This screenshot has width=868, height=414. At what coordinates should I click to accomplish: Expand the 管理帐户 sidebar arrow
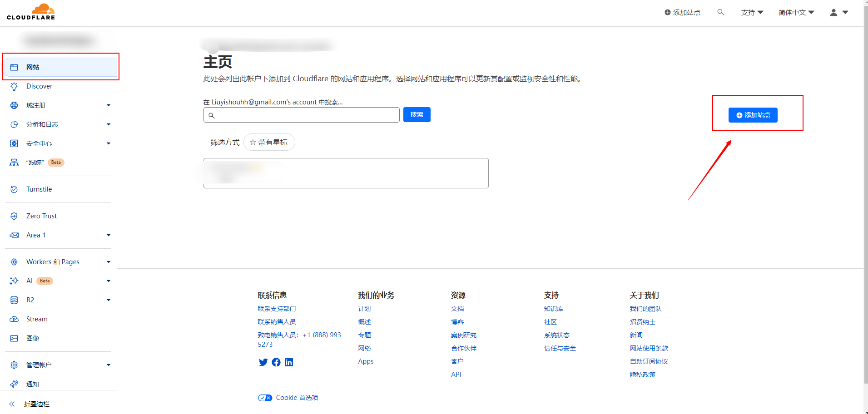tap(109, 365)
